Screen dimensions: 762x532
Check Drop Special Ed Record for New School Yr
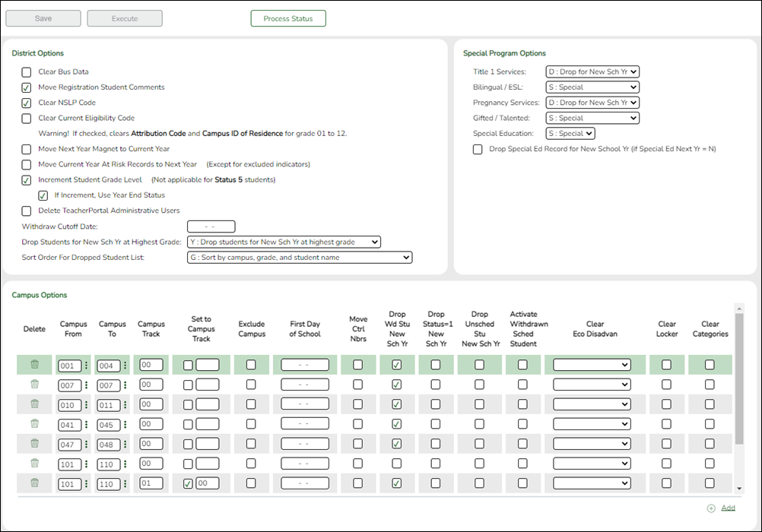click(478, 150)
